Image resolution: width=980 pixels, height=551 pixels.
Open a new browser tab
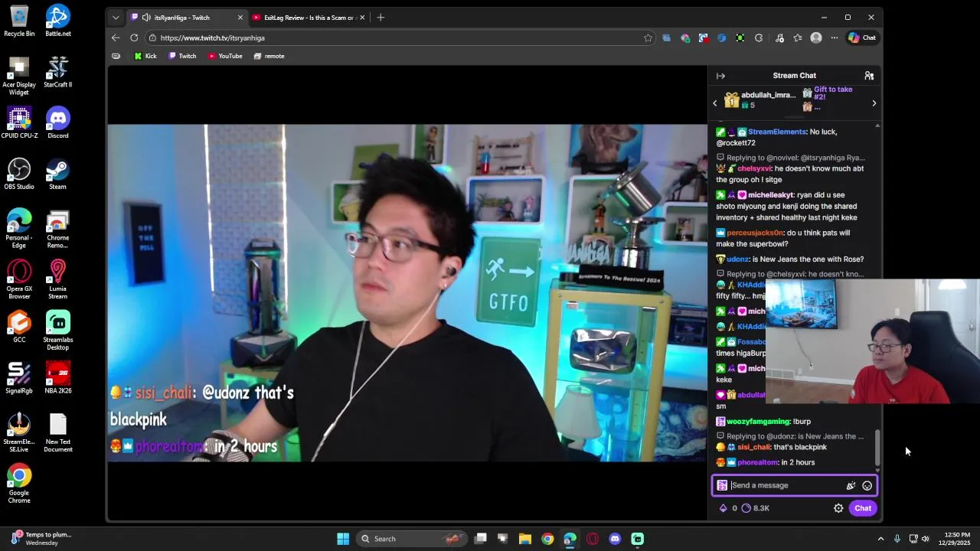pos(381,18)
